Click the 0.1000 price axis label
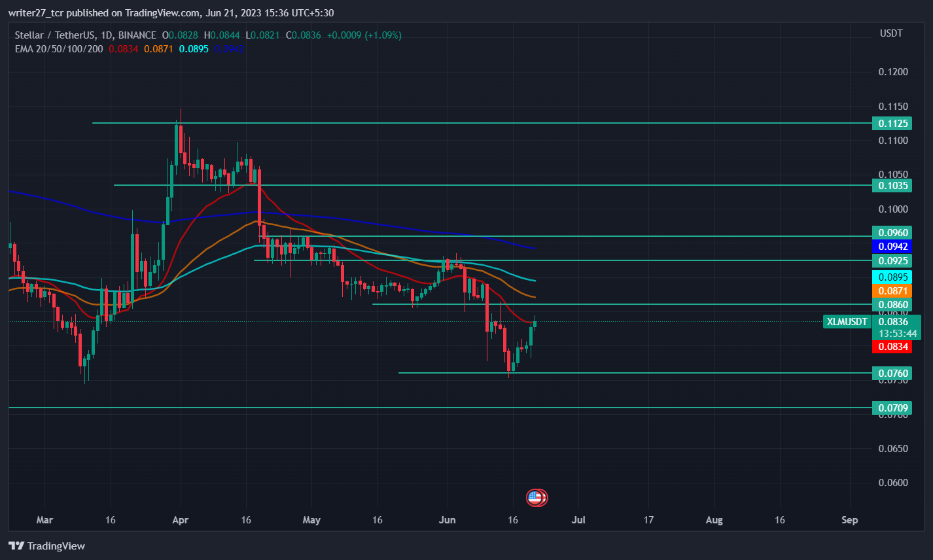The width and height of the screenshot is (933, 560). [893, 209]
